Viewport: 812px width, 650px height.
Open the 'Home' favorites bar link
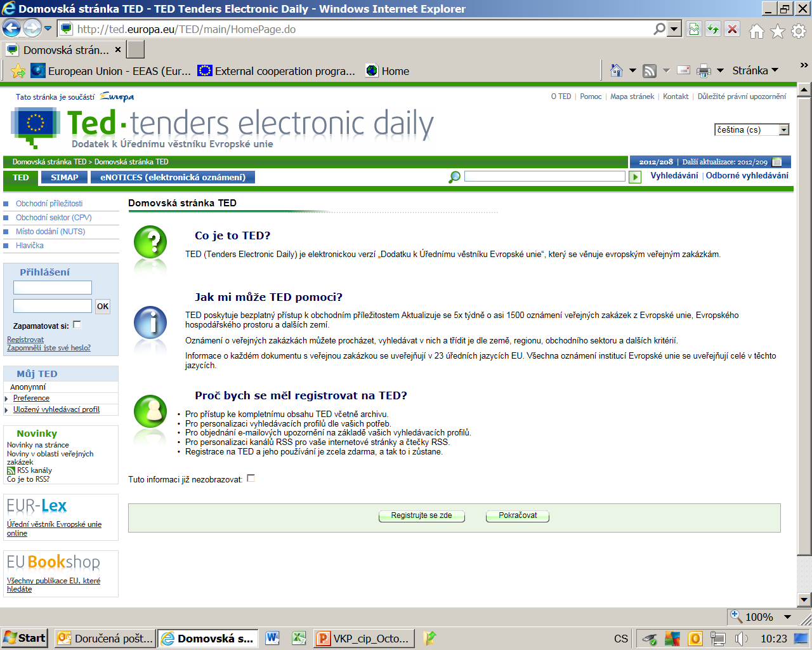point(388,71)
